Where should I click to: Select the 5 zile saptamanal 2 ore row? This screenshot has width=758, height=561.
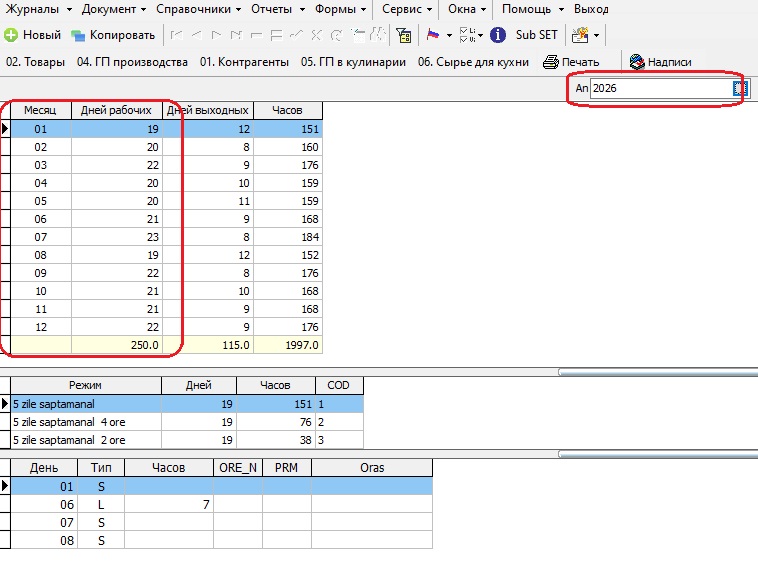187,440
